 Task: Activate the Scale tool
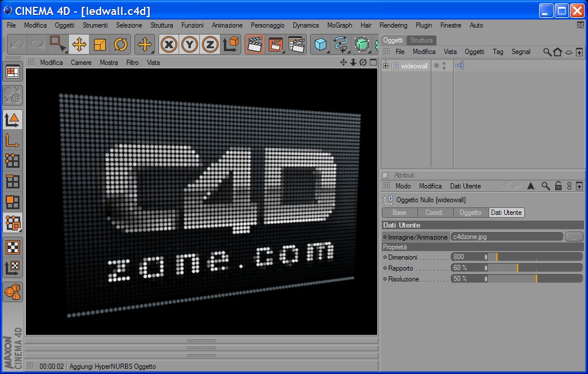[100, 45]
